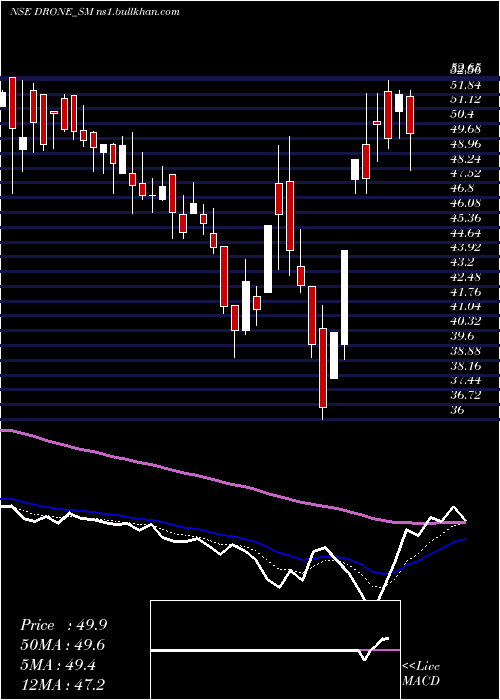
Task: Click the 36.72 price axis label
Action: pos(466,395)
